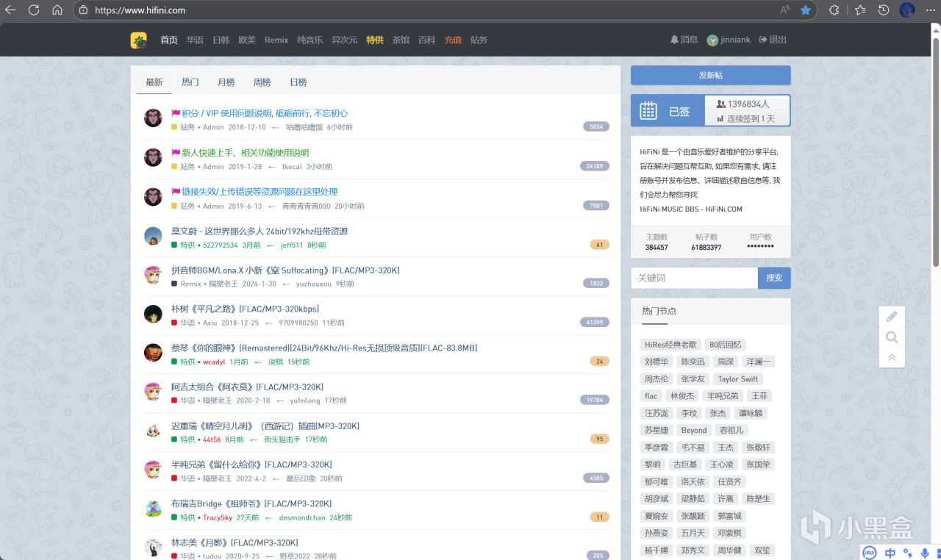Image resolution: width=941 pixels, height=560 pixels.
Task: Click reply count 41399 badge
Action: (594, 323)
